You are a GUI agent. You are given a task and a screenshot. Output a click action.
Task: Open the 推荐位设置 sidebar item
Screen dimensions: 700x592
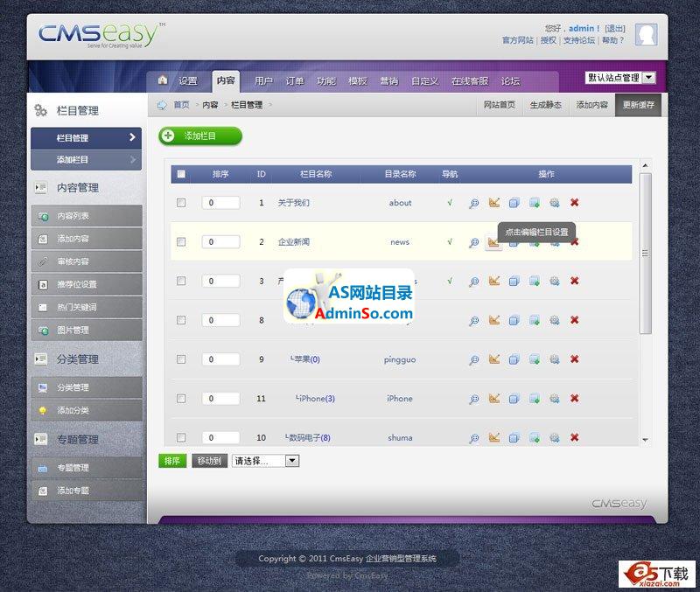pyautogui.click(x=87, y=284)
